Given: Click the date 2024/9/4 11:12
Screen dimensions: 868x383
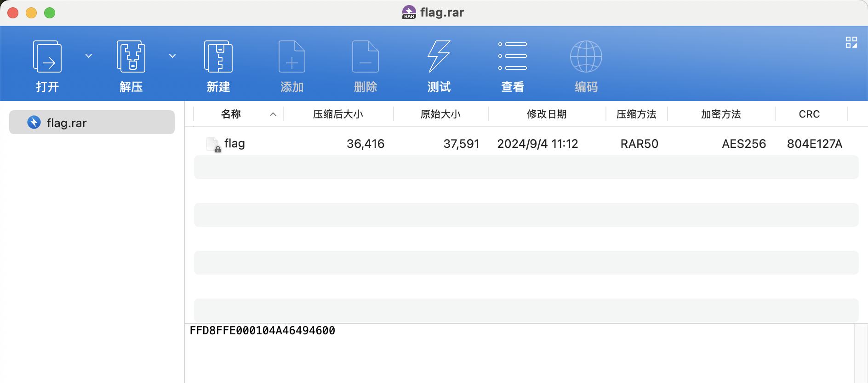Looking at the screenshot, I should [x=537, y=144].
